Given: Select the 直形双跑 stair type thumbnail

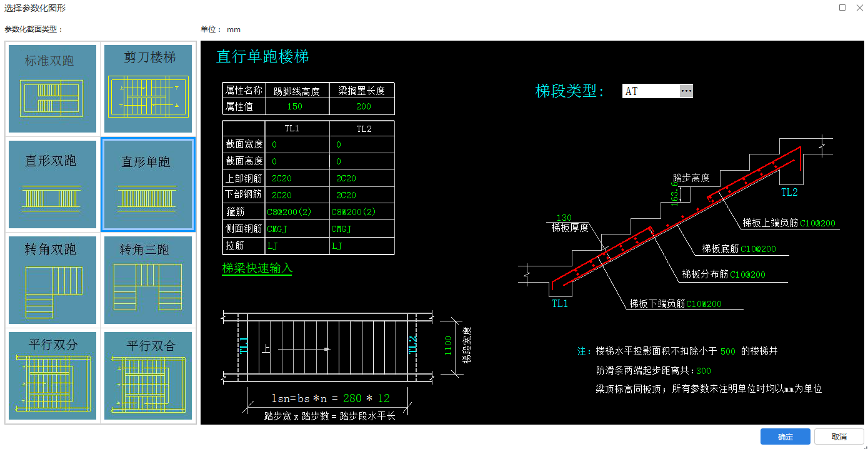Looking at the screenshot, I should (52, 184).
